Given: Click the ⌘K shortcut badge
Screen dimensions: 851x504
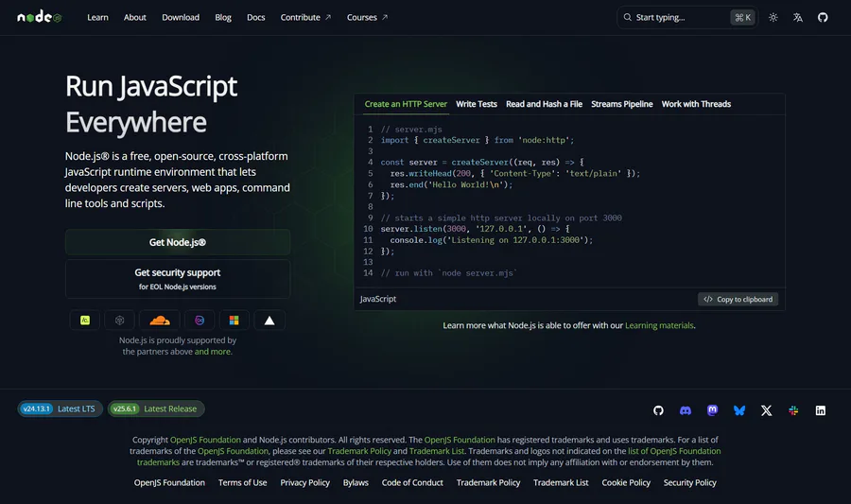Looking at the screenshot, I should [x=742, y=17].
